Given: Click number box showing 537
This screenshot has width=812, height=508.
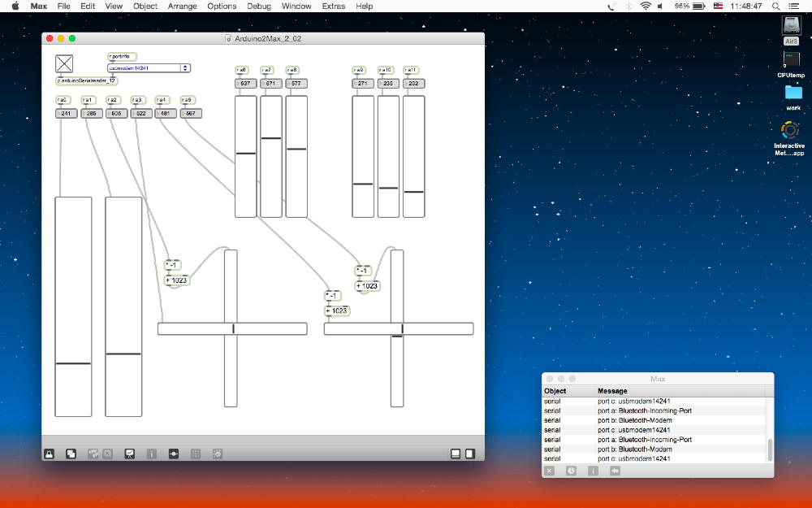Looking at the screenshot, I should click(x=245, y=84).
